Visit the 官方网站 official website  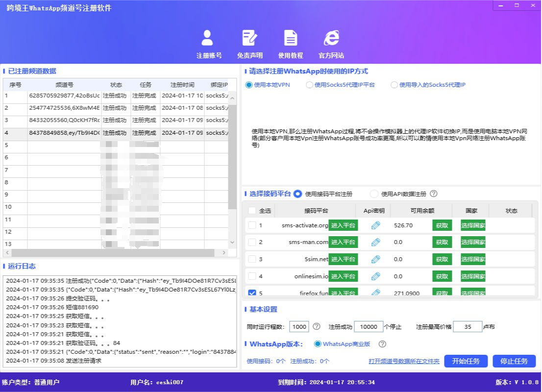pyautogui.click(x=331, y=38)
